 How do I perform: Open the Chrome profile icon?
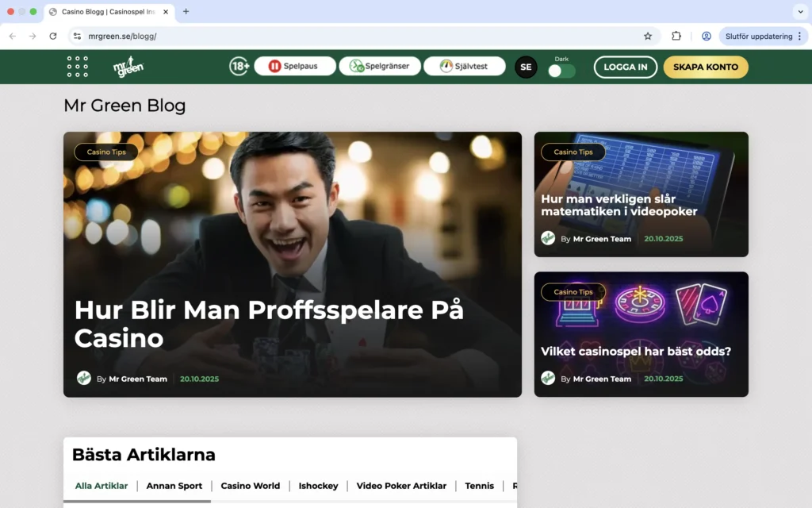pyautogui.click(x=707, y=37)
